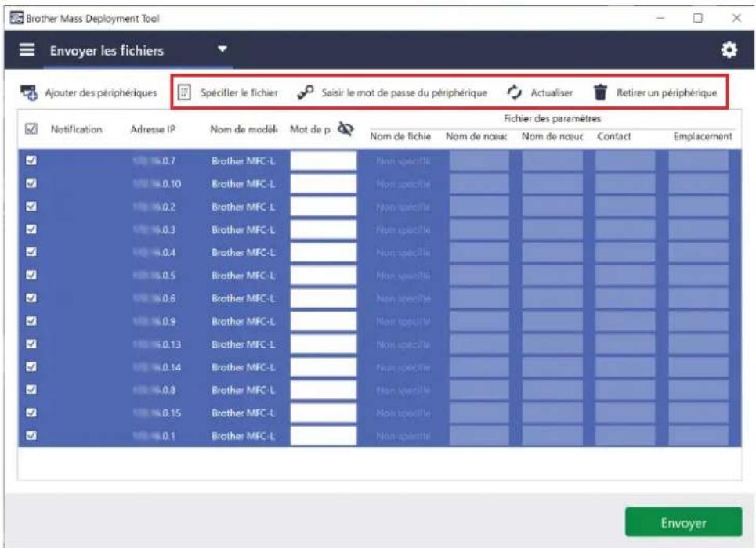Click the green Envoyer button
This screenshot has height=548, width=756.
coord(684,522)
